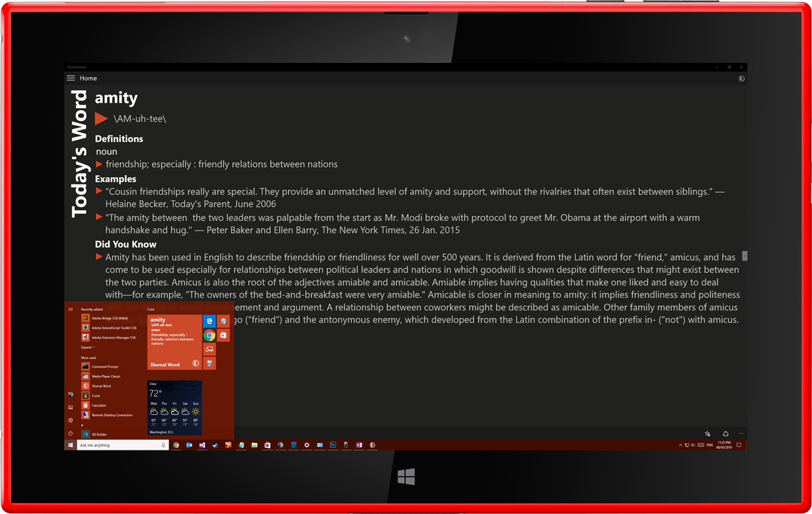The height and width of the screenshot is (514, 812).
Task: Open the hamburger menu beside Home
Action: point(71,78)
